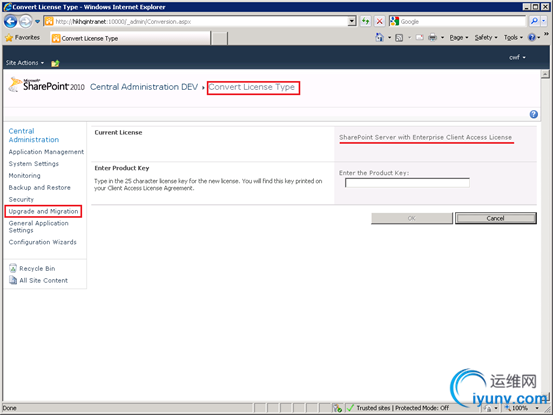Expand the Print options dropdown arrow
Viewport: 553px width, 415px height.
click(443, 37)
